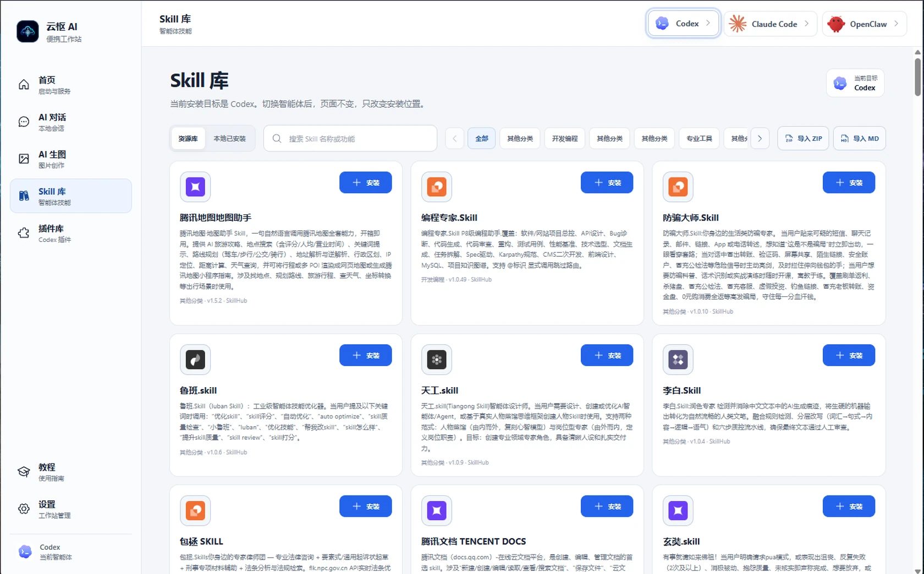This screenshot has height=574, width=924.
Task: Choose OpenClaw in the top agent switcher
Action: point(865,24)
